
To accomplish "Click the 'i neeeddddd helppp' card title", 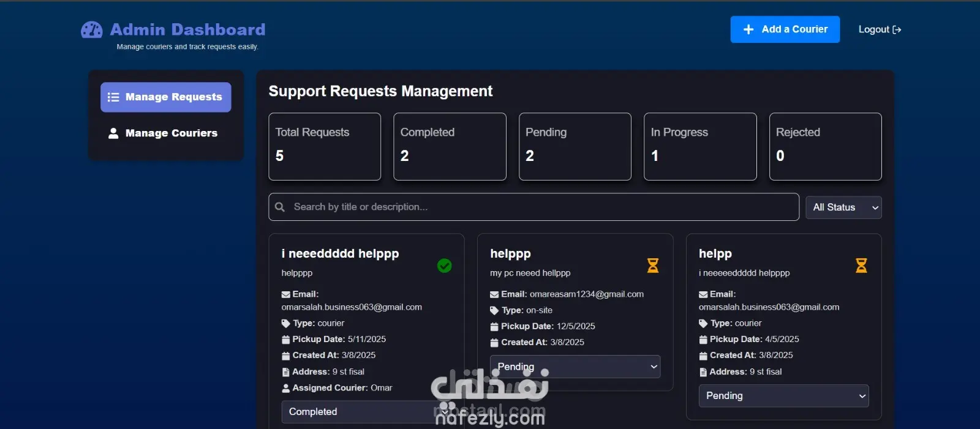I will click(340, 253).
